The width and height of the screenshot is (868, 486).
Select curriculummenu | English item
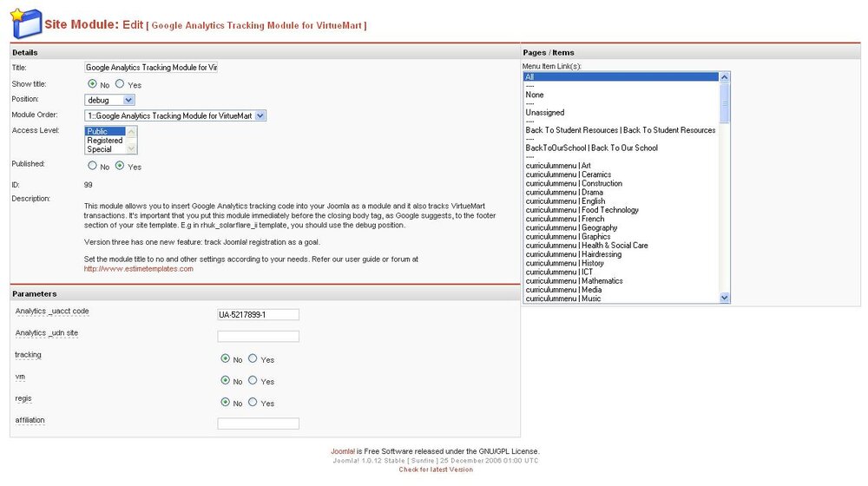[x=621, y=201]
